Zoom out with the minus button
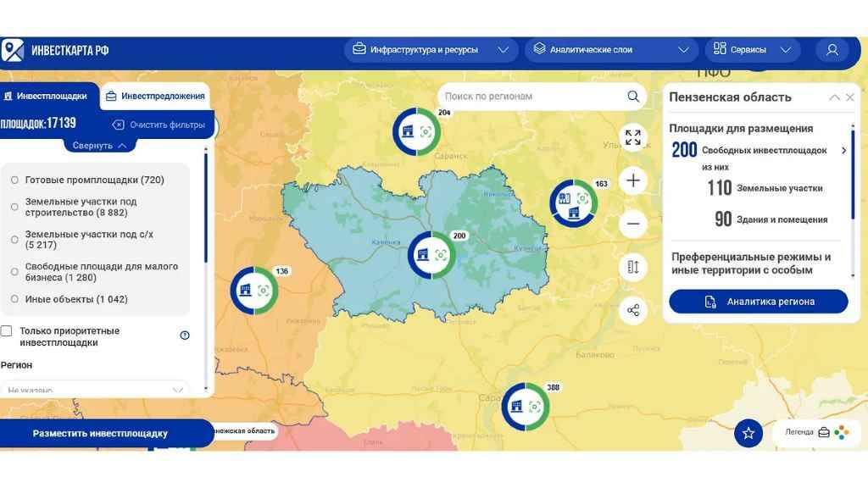Screen dimensions: 868x488 coord(632,225)
